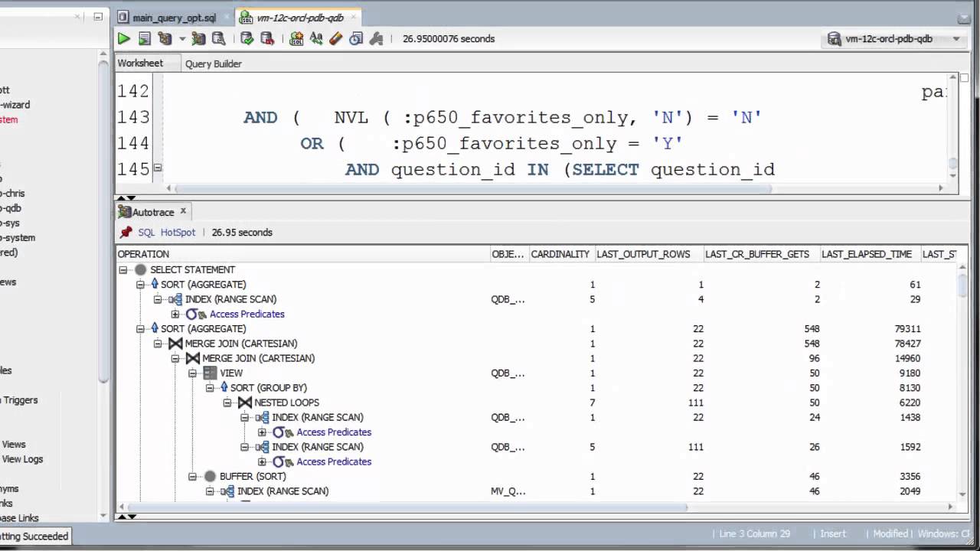Viewport: 980px width, 551px height.
Task: Click the Commit toolbar icon
Action: coord(247,38)
